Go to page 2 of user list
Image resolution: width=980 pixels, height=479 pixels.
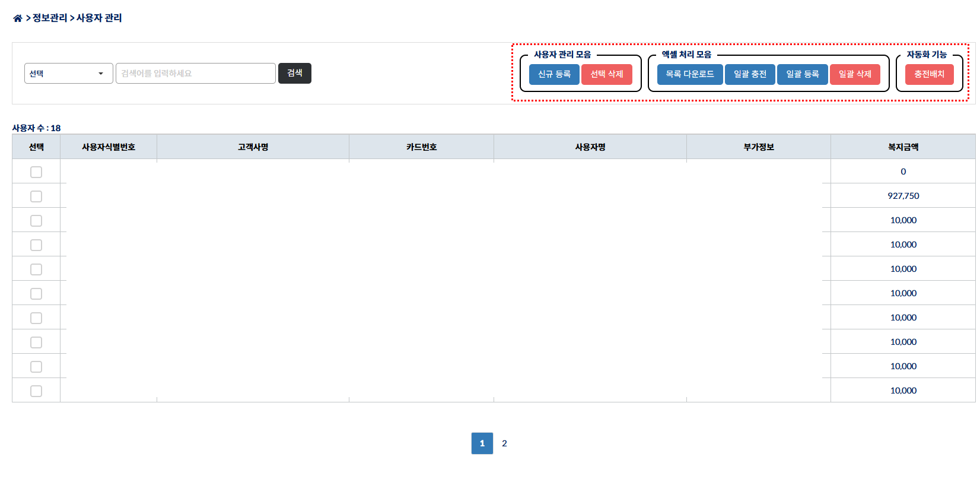[x=504, y=443]
